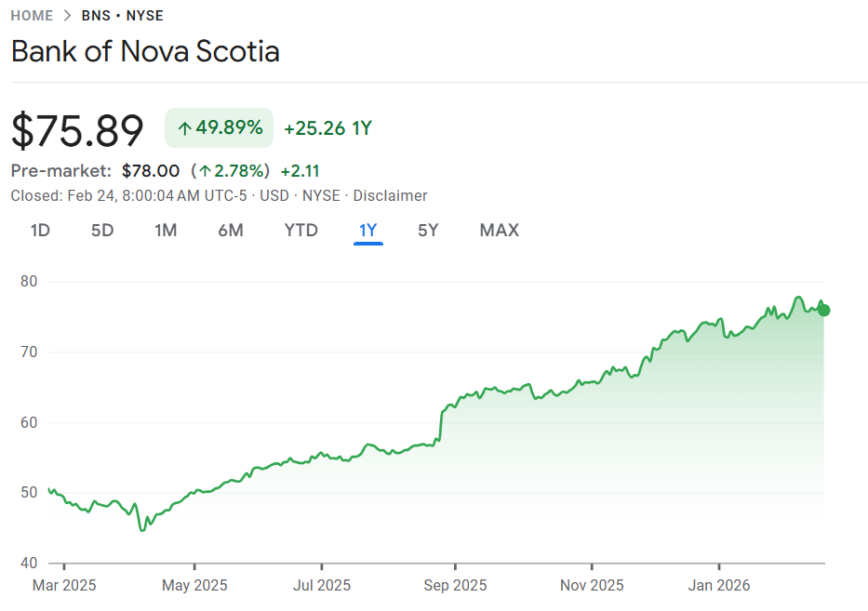The width and height of the screenshot is (868, 611).
Task: Select the active 1Y range tab
Action: pyautogui.click(x=368, y=231)
